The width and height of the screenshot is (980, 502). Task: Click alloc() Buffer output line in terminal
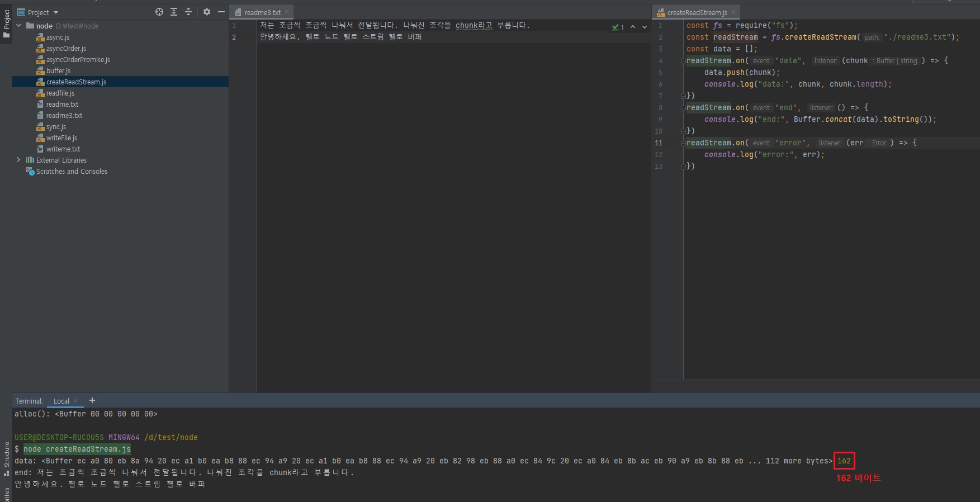pyautogui.click(x=86, y=414)
